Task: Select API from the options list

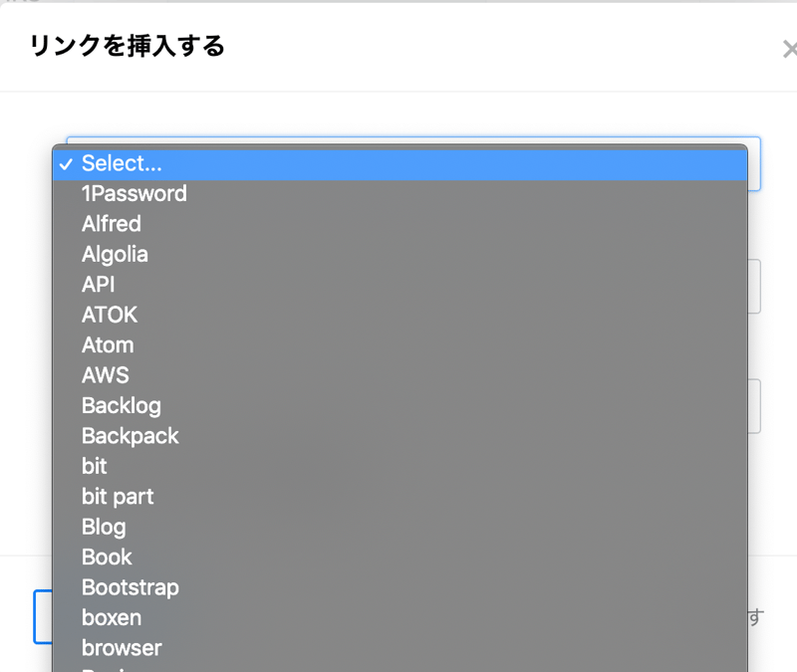Action: [98, 285]
